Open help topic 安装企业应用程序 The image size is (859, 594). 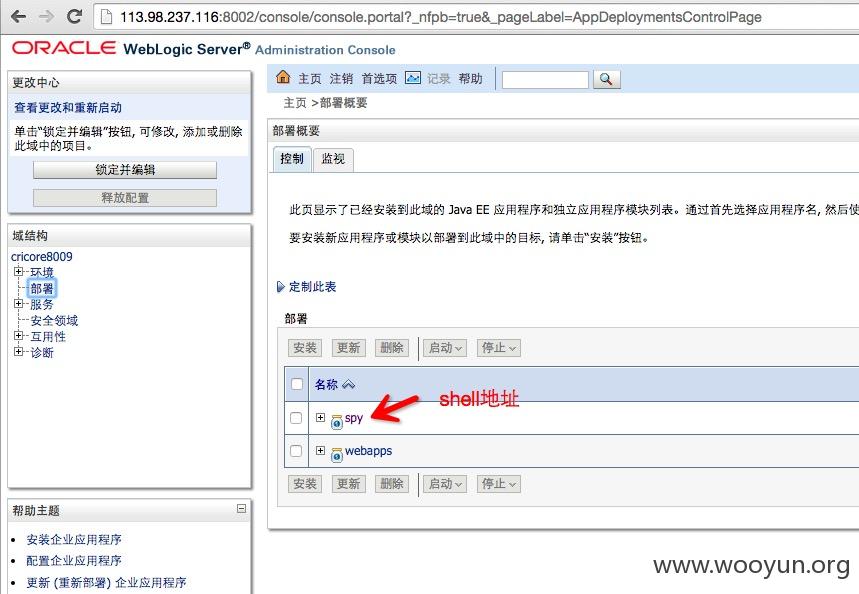tap(74, 540)
